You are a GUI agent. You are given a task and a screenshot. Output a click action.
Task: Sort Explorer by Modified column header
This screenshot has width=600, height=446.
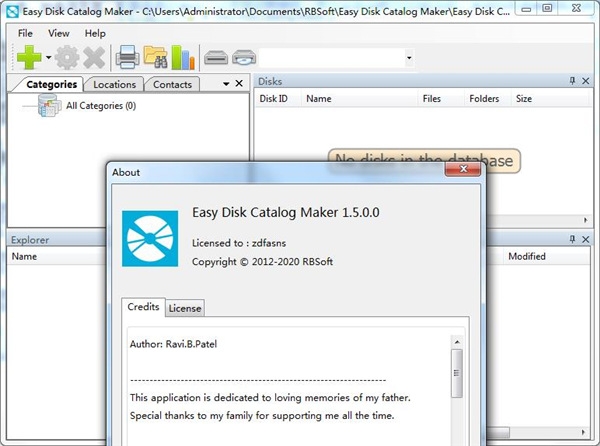(x=546, y=256)
